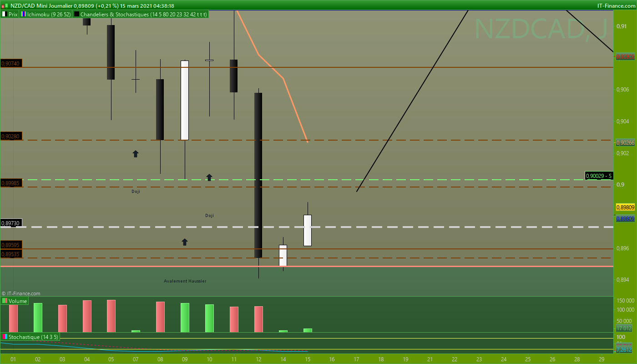637x364 pixels.
Task: Click the NZD/CAD Mini Journalier chart title
Action: [x=41, y=5]
